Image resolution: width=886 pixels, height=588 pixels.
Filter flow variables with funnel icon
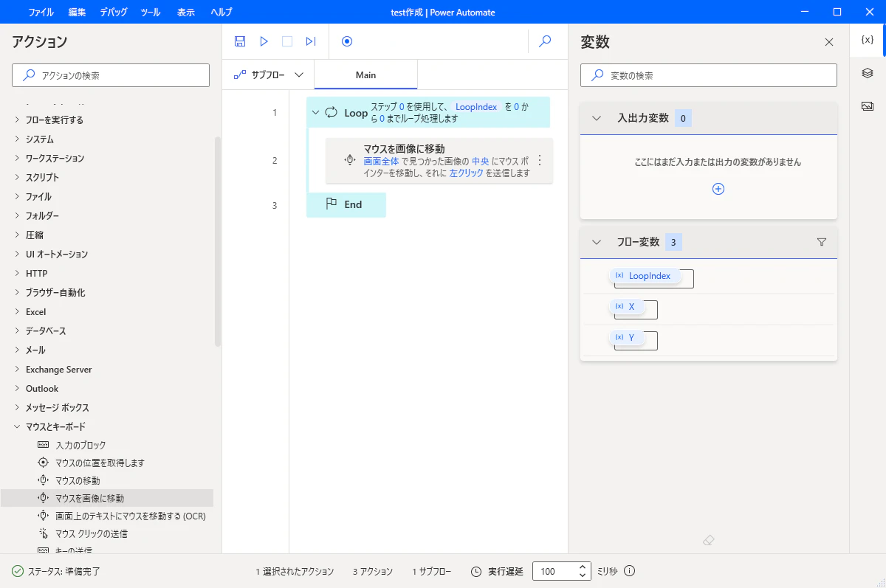[822, 242]
